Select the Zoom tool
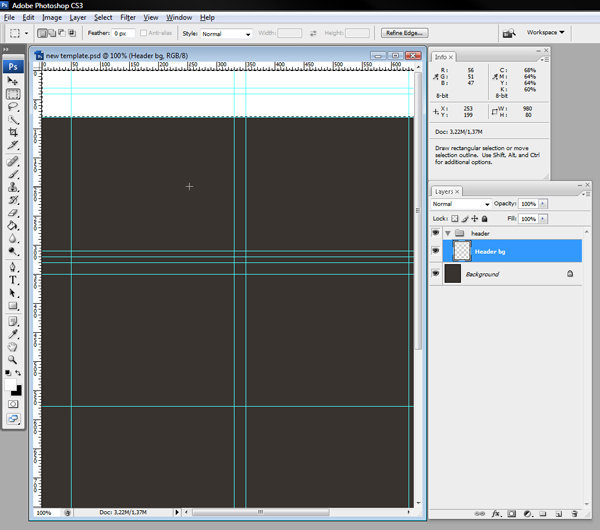This screenshot has height=530, width=600. [13, 360]
